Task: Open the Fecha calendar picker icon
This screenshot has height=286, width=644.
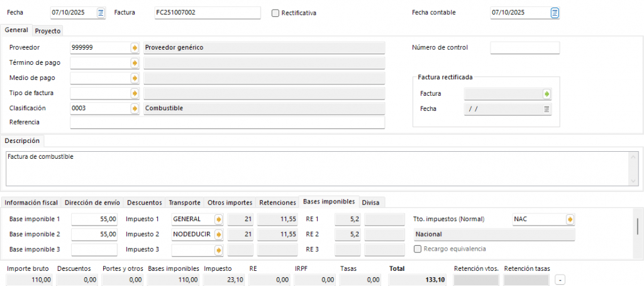Action: 101,13
